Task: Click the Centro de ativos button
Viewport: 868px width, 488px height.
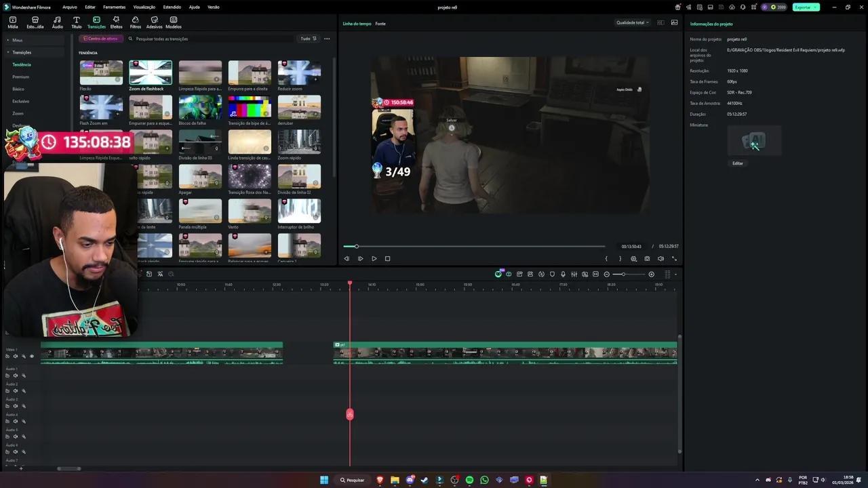Action: click(x=100, y=39)
